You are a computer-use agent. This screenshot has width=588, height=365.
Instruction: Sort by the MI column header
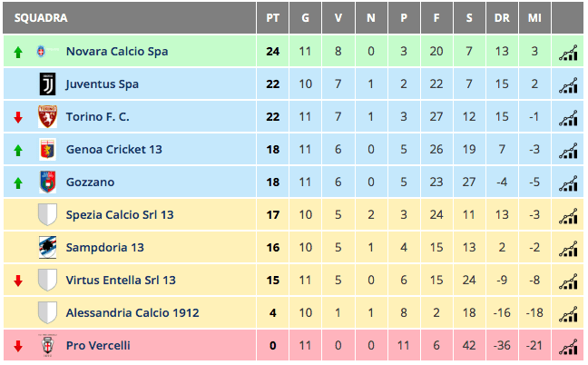point(534,18)
